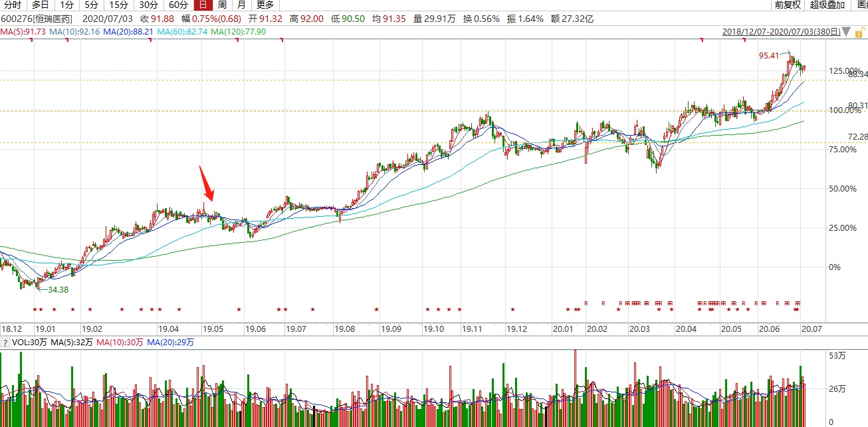868x427 pixels.
Task: Select the 60分 period tab
Action: 178,5
